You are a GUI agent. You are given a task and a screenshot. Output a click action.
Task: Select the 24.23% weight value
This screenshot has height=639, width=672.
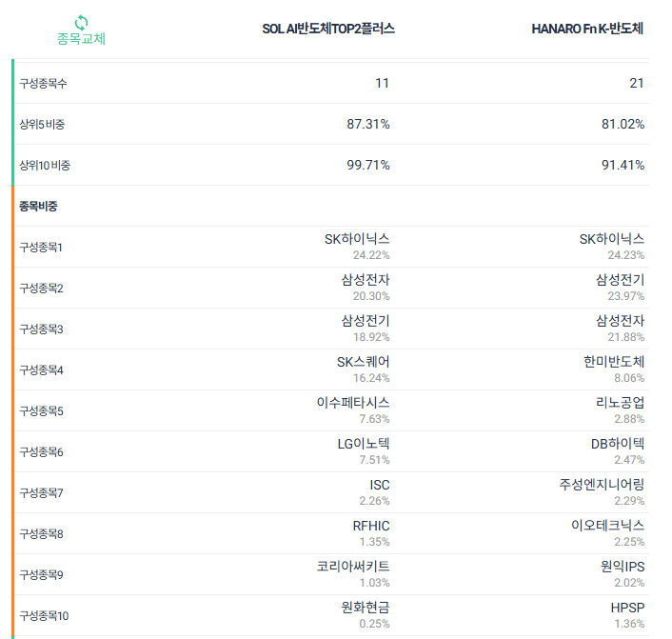click(625, 255)
